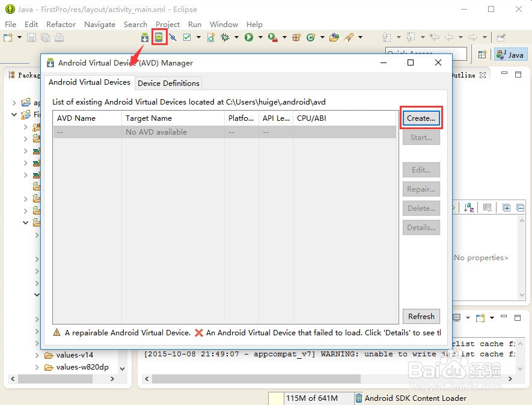Open the Window menu
The height and width of the screenshot is (405, 532).
point(224,25)
